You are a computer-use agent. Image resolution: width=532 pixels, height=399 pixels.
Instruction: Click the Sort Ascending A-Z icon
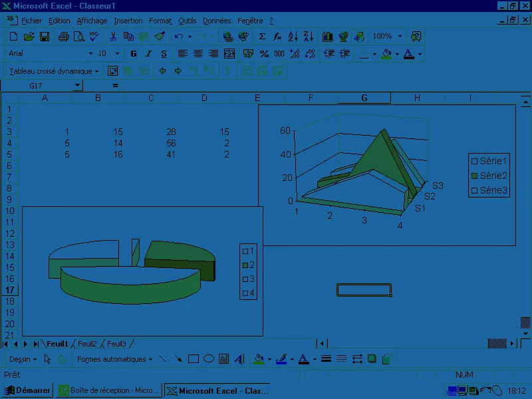[293, 37]
